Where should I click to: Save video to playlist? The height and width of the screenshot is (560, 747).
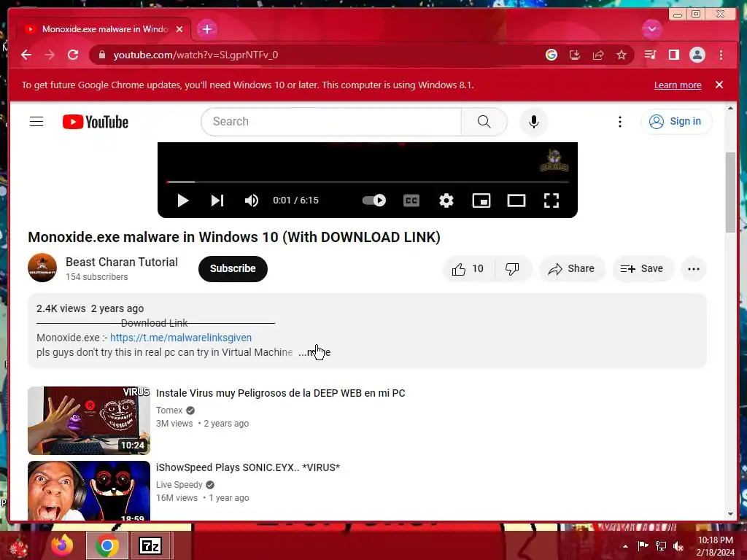[x=642, y=269]
